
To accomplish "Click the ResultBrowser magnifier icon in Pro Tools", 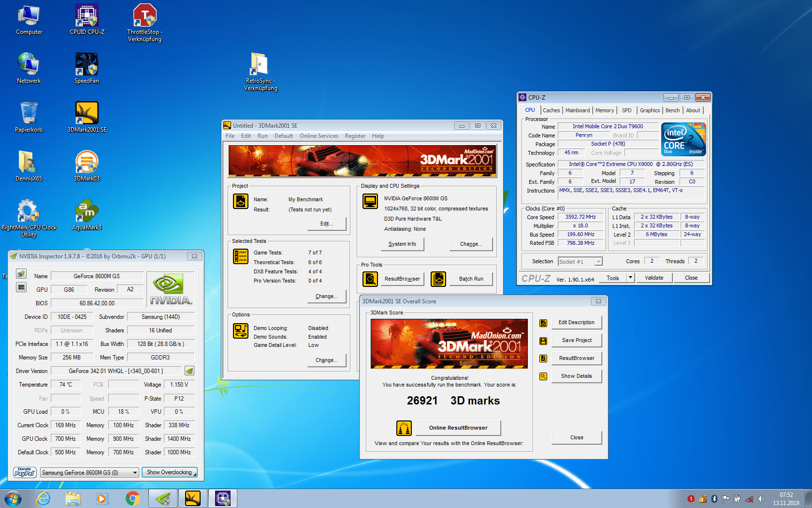I will pos(370,279).
